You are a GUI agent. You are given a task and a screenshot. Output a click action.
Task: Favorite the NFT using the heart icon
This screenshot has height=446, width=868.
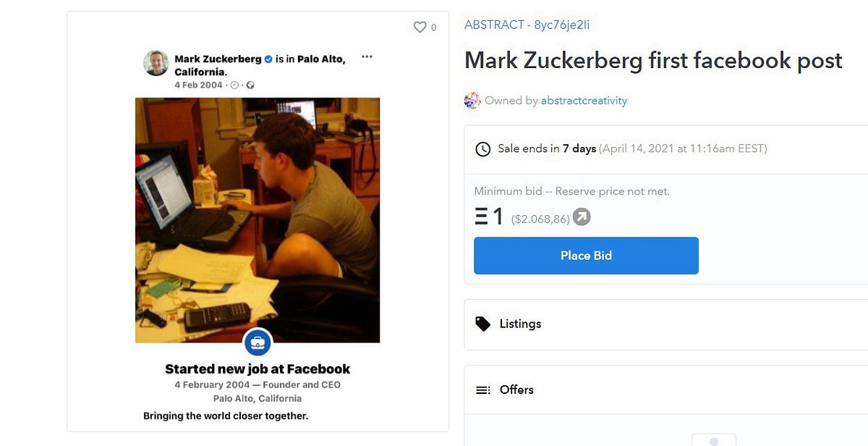click(420, 27)
